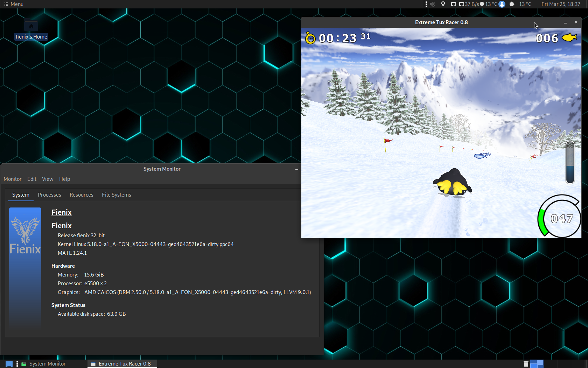Open the Monitor menu

13,179
